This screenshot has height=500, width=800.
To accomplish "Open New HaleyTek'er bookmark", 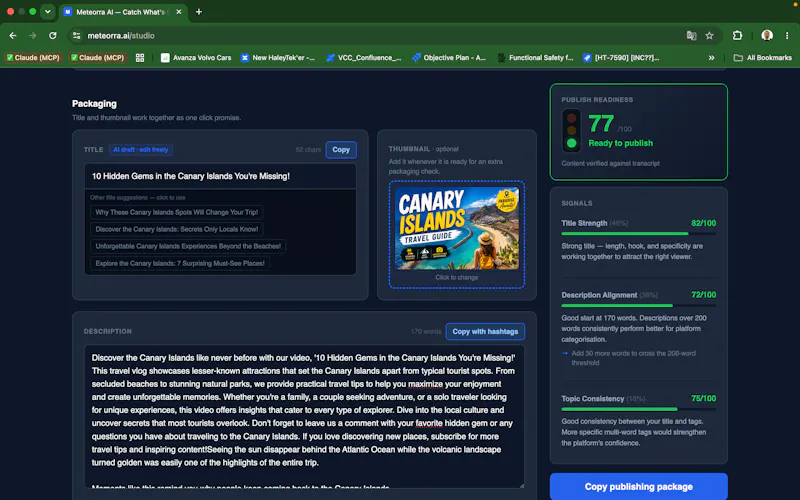I will point(278,58).
